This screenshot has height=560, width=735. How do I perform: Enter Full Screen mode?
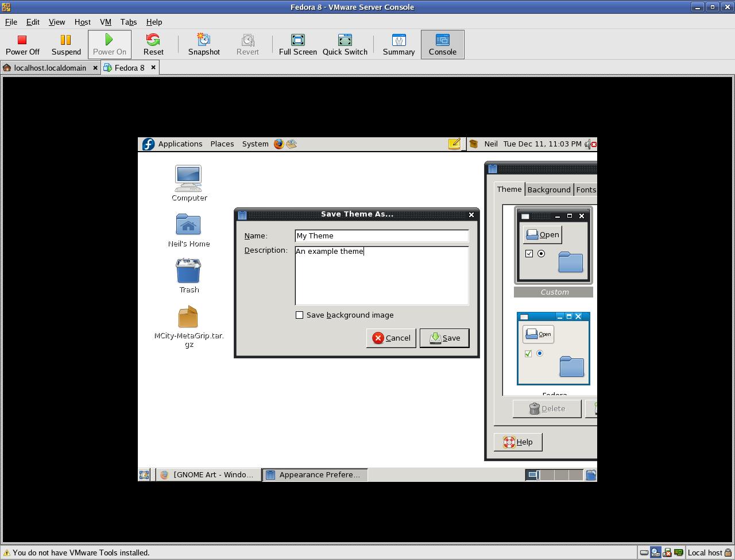click(297, 44)
